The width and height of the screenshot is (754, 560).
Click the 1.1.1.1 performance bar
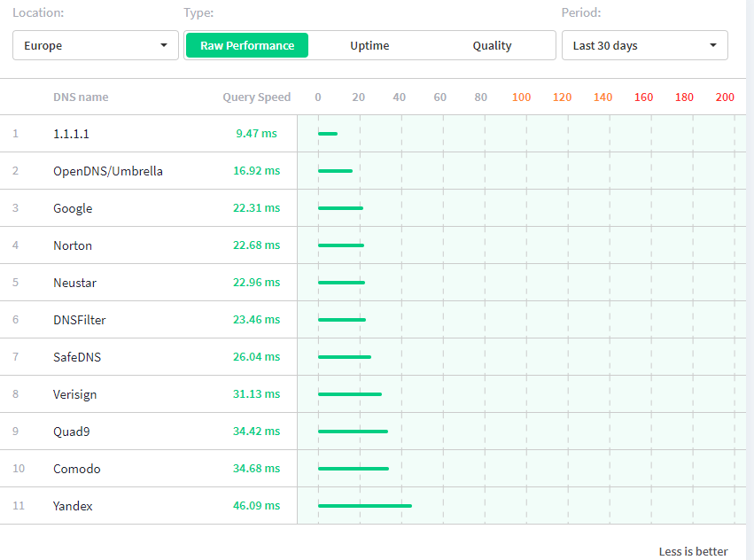pyautogui.click(x=328, y=134)
